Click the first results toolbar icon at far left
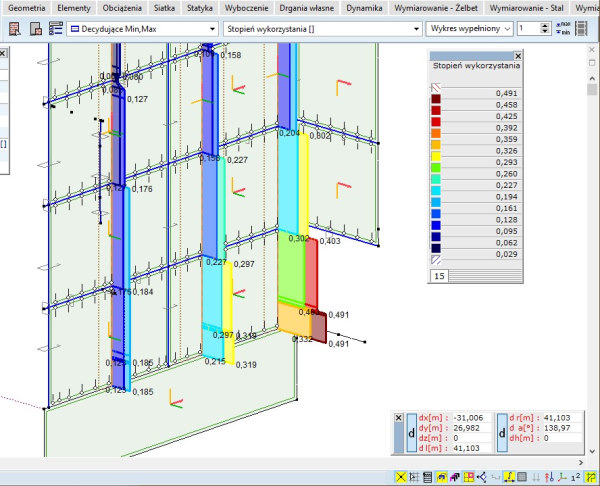Screen dimensions: 600x486 pos(15,30)
